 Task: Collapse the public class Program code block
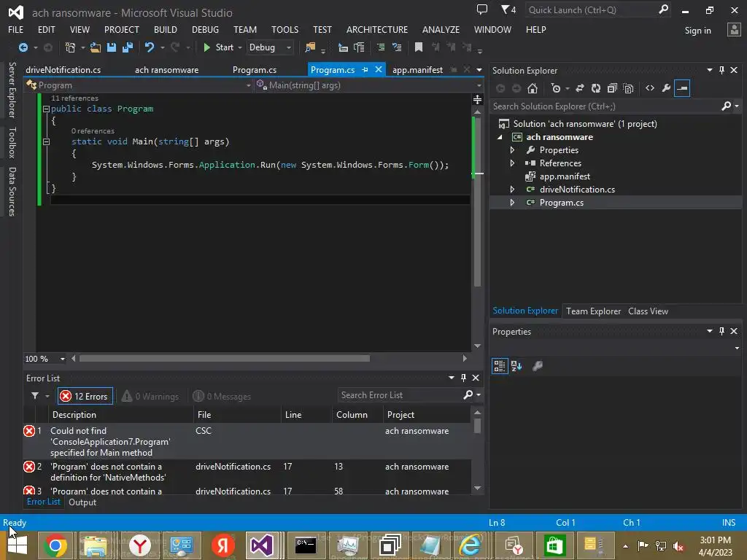[46, 109]
